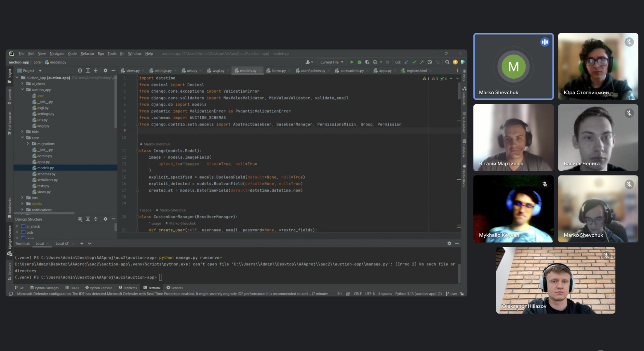The image size is (644, 351).
Task: Start Debug with the bug icon
Action: pos(359,62)
